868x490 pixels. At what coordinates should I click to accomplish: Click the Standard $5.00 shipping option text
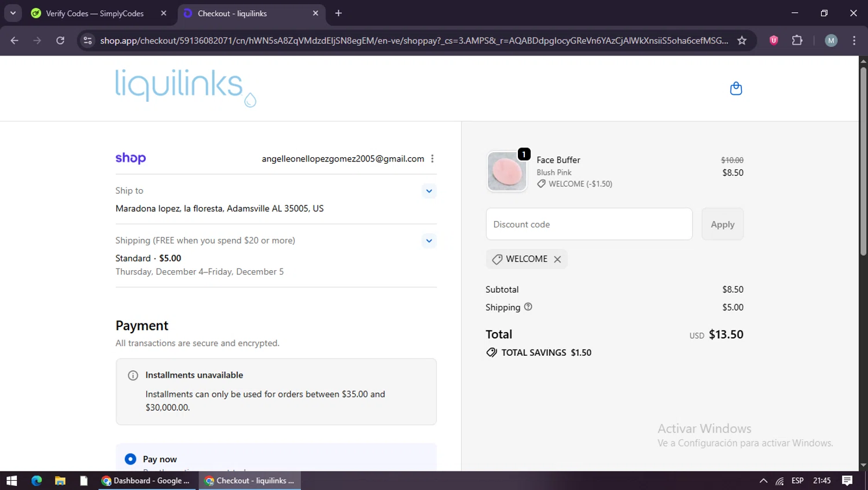point(148,258)
